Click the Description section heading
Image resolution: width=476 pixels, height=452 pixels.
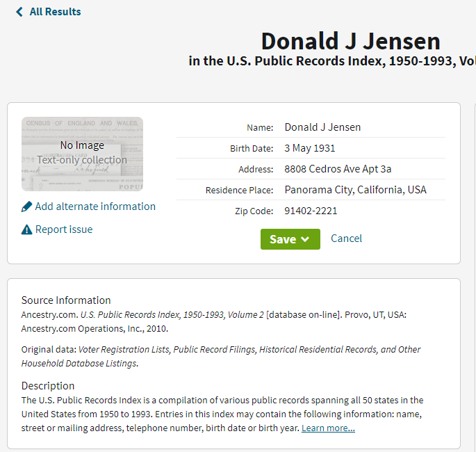(x=48, y=386)
